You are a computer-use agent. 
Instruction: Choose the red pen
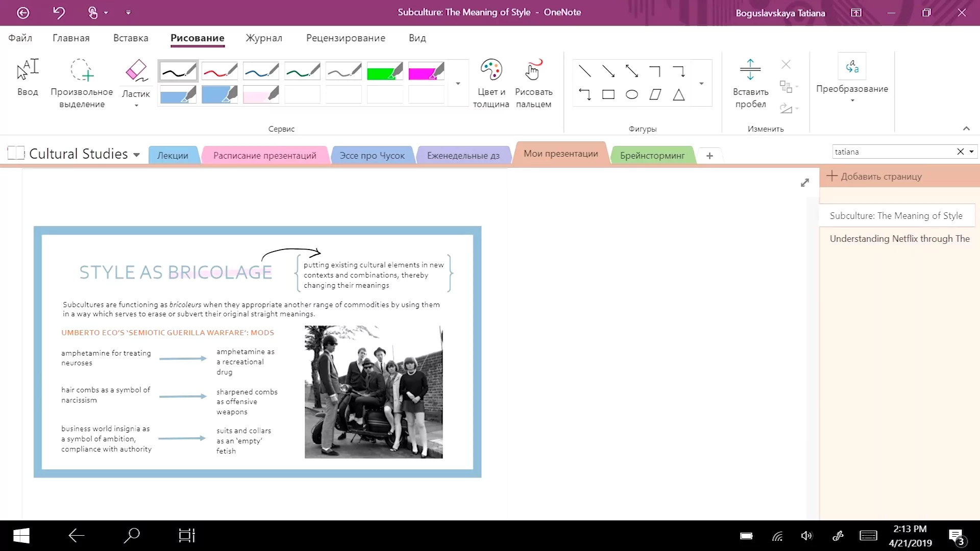point(219,71)
